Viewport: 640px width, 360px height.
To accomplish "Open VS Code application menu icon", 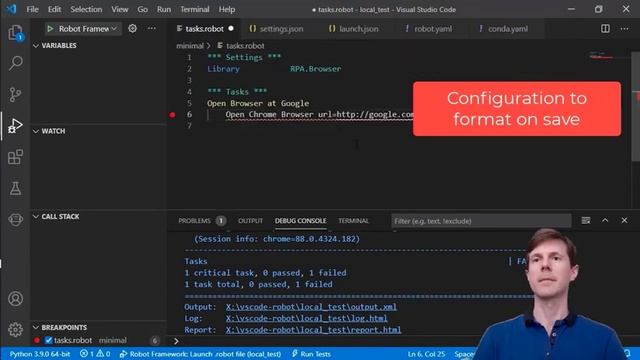I will pyautogui.click(x=11, y=9).
